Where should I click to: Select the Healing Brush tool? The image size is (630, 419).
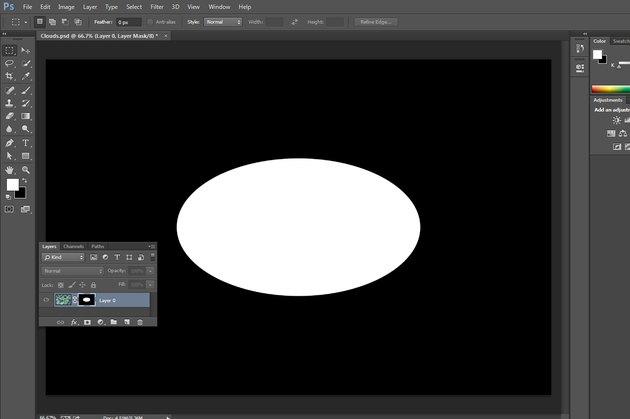click(x=10, y=90)
